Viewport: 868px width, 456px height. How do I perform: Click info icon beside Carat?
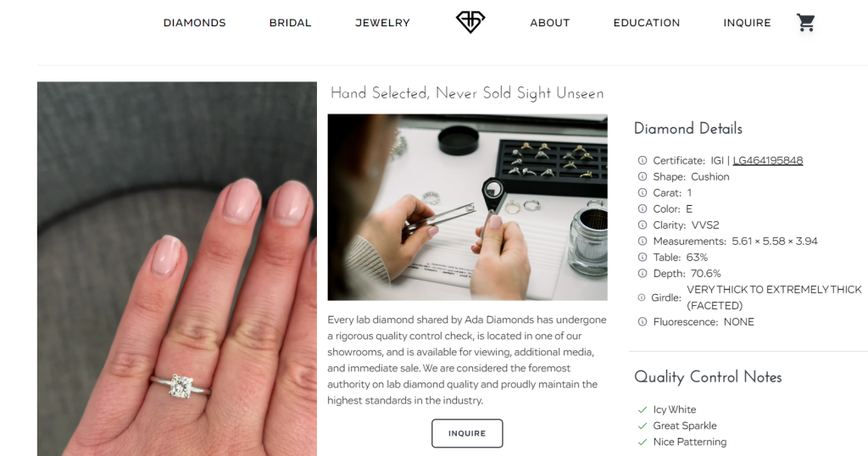coord(643,192)
